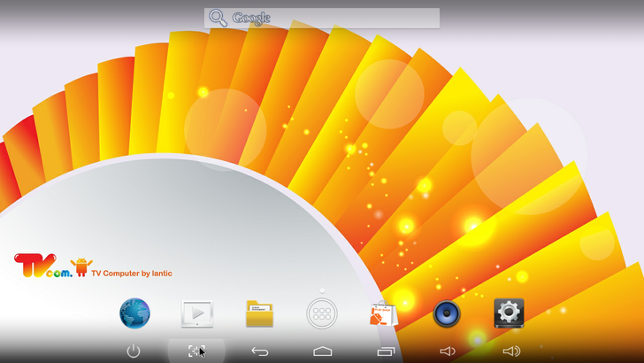
Task: Click the Google search box
Action: click(322, 18)
